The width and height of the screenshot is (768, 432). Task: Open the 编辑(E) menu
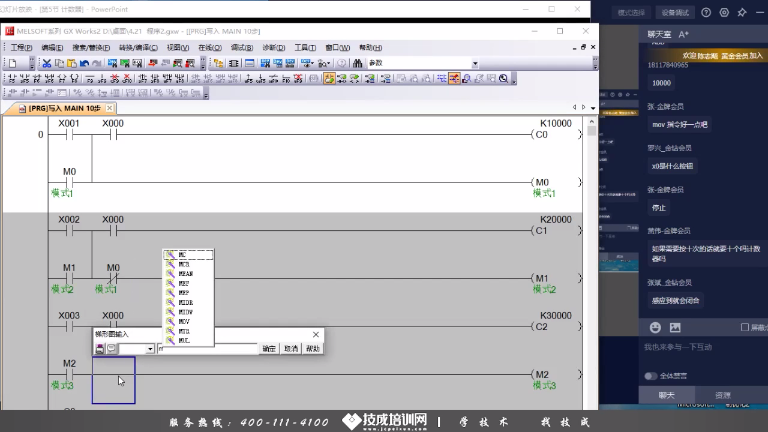click(x=52, y=48)
